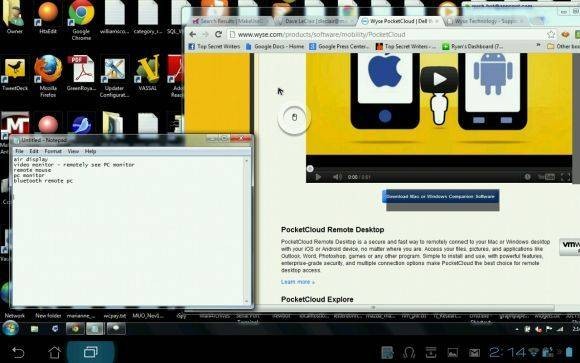Image resolution: width=580 pixels, height=363 pixels.
Task: Tap the Android back button
Action: 17,352
